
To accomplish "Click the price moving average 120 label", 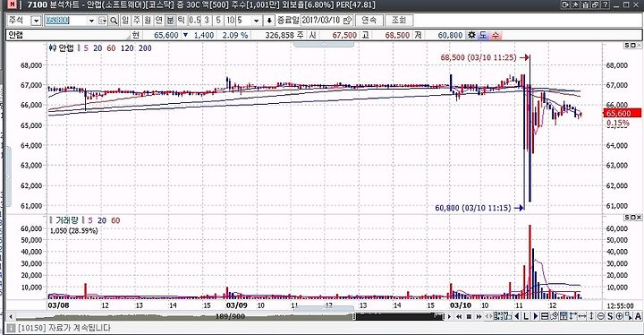I will coord(127,48).
